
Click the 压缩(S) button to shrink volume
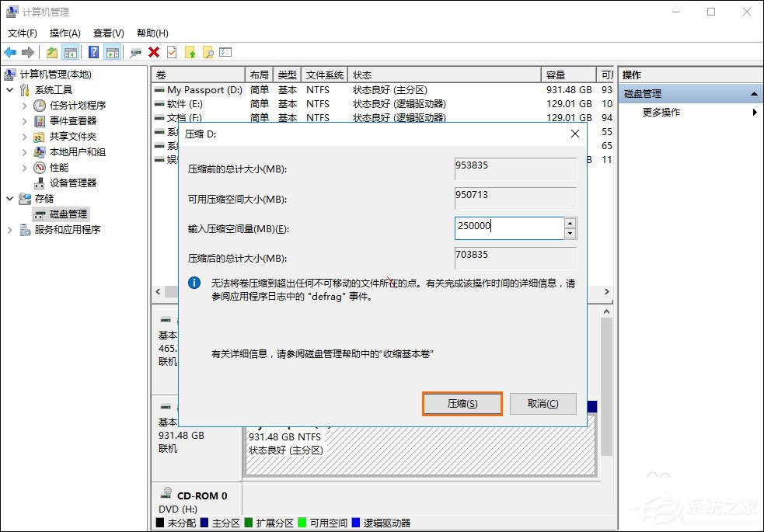click(462, 403)
